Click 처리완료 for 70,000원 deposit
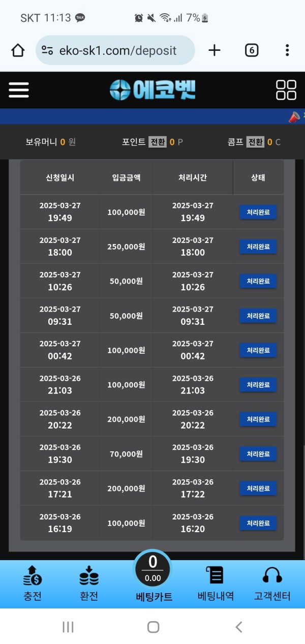Image resolution: width=305 pixels, height=644 pixels. tap(258, 454)
